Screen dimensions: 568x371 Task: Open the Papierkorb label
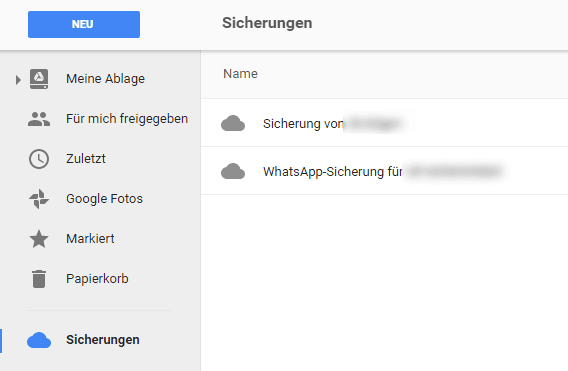point(97,279)
